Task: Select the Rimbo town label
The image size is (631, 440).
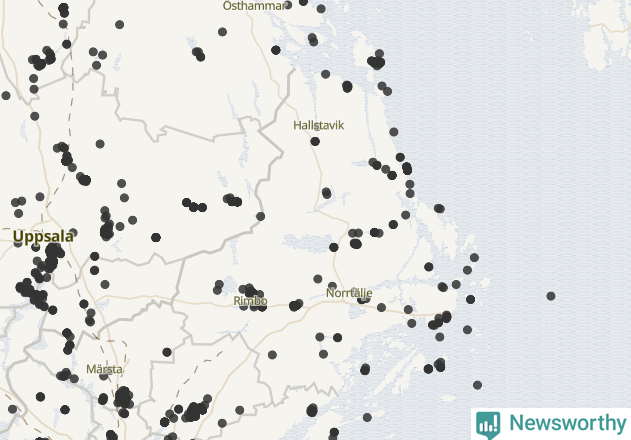Action: click(250, 301)
